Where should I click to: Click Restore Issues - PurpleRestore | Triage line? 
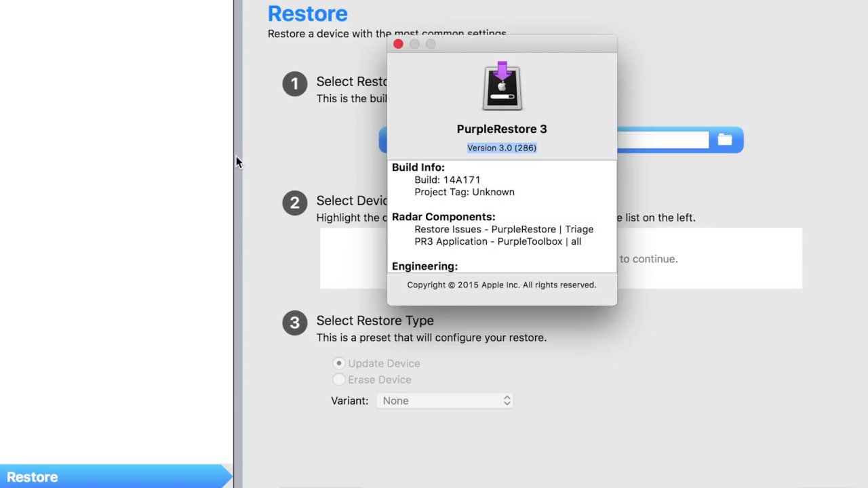pyautogui.click(x=504, y=229)
